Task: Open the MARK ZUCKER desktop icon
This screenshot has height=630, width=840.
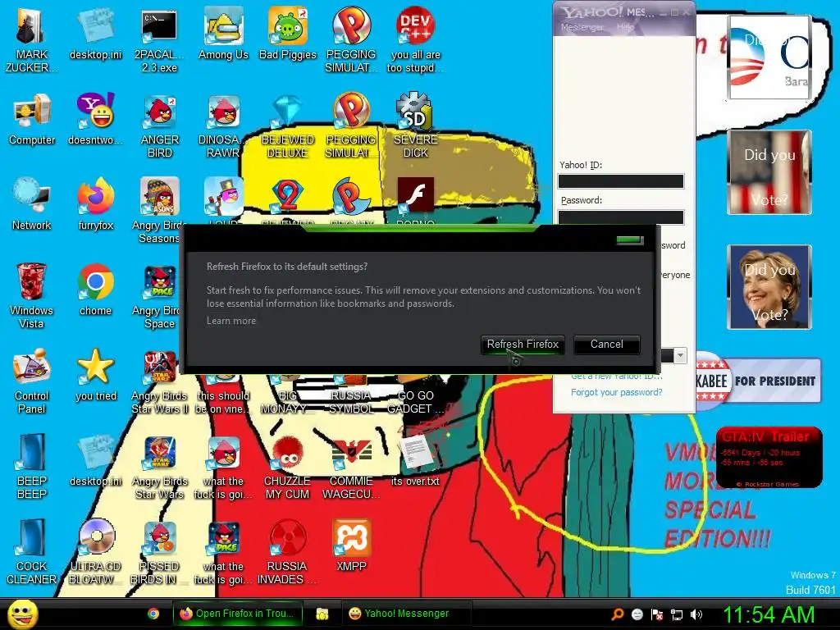Action: [32, 40]
